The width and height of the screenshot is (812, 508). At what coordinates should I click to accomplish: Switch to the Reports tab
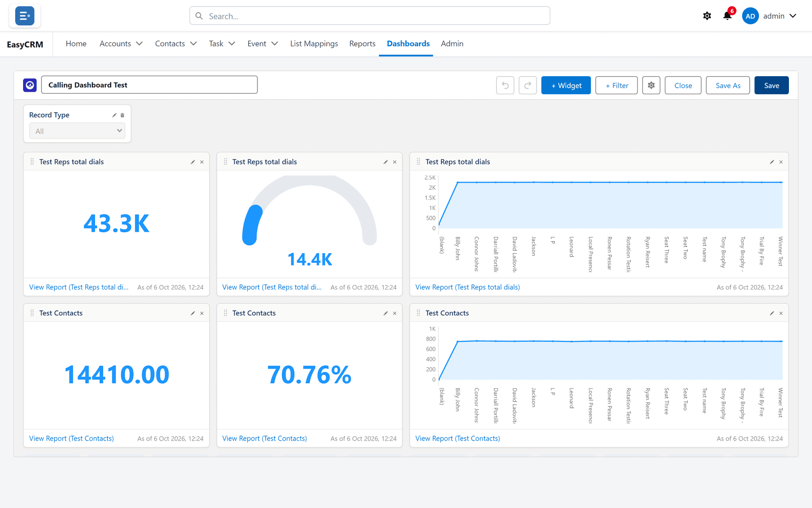(x=362, y=43)
